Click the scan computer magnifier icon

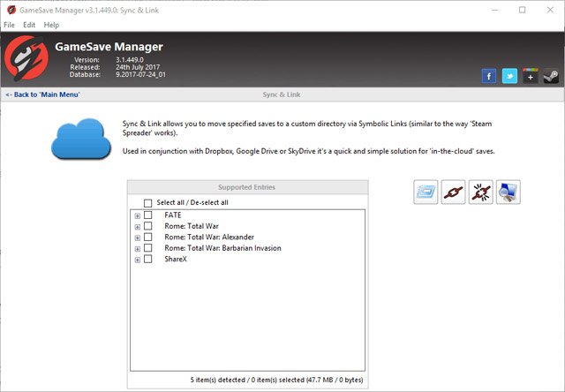click(508, 192)
